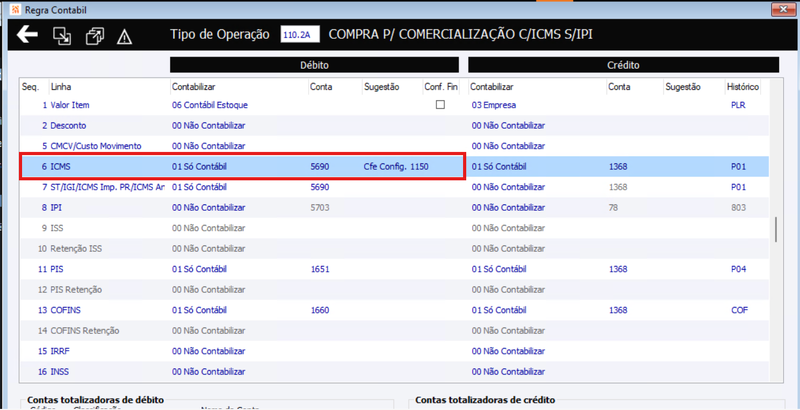The width and height of the screenshot is (800, 410).
Task: Click 'Cfe Config. 1150' suggestion cell
Action: (395, 166)
